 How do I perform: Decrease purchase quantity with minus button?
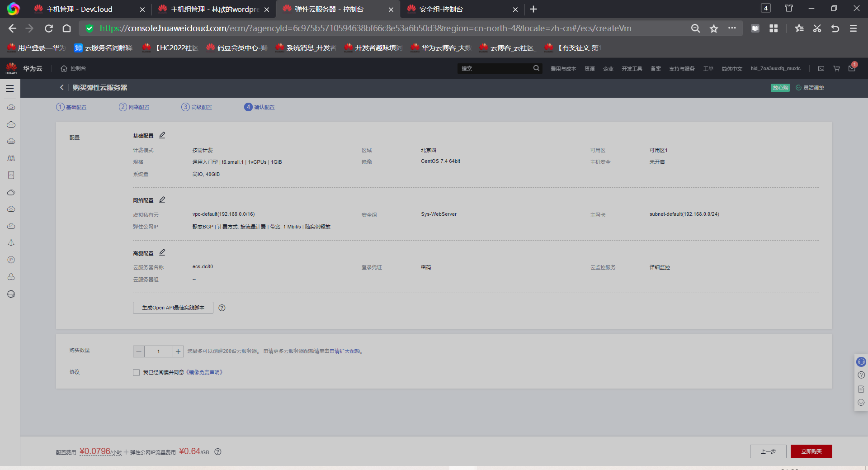(139, 351)
